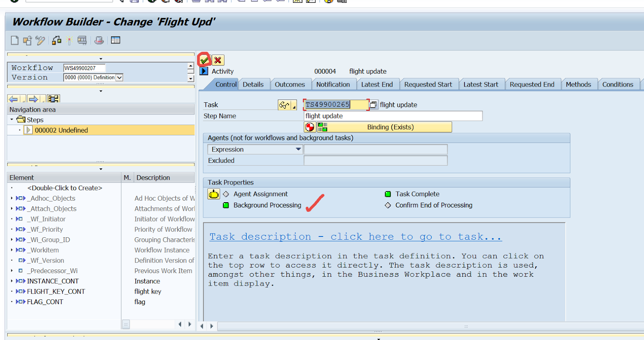Click the Description column header
This screenshot has width=644, height=340.
point(164,178)
